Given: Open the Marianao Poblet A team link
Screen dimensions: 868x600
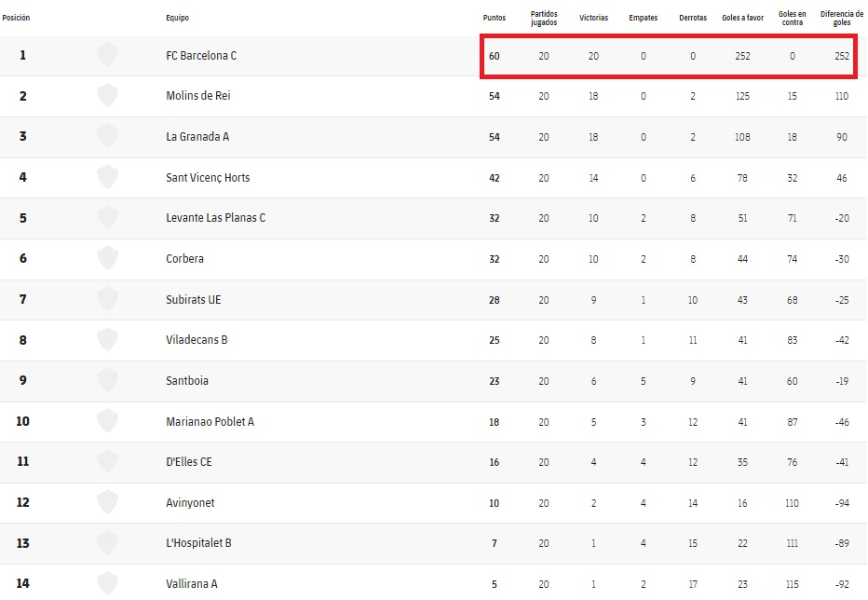Looking at the screenshot, I should pyautogui.click(x=210, y=422).
